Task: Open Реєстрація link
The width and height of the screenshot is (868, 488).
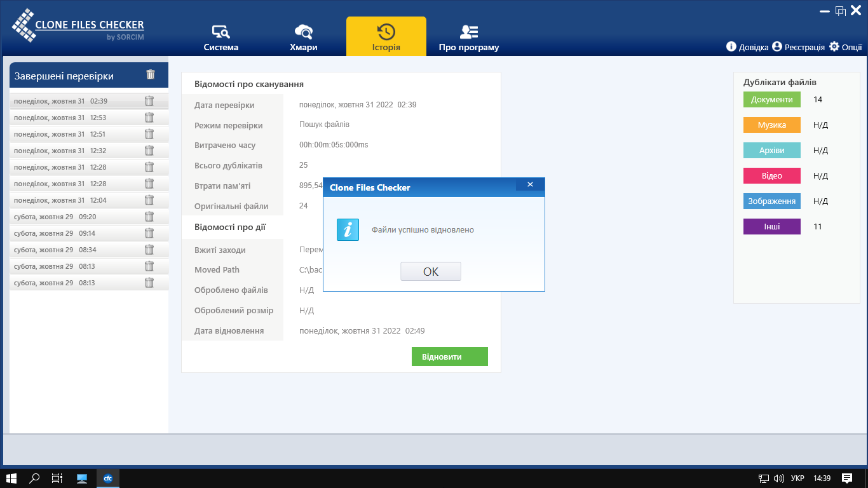Action: click(x=798, y=47)
